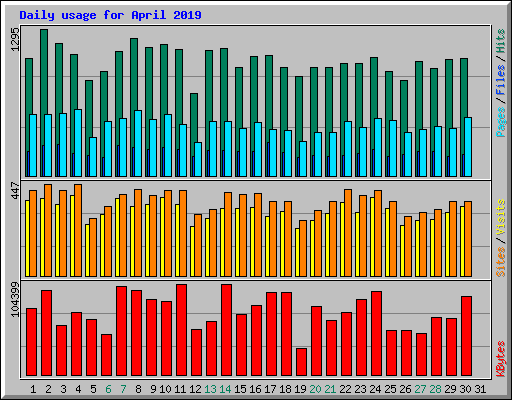Click the 'Sites' legend label
Image resolution: width=512 pixels, height=400 pixels.
tap(501, 262)
